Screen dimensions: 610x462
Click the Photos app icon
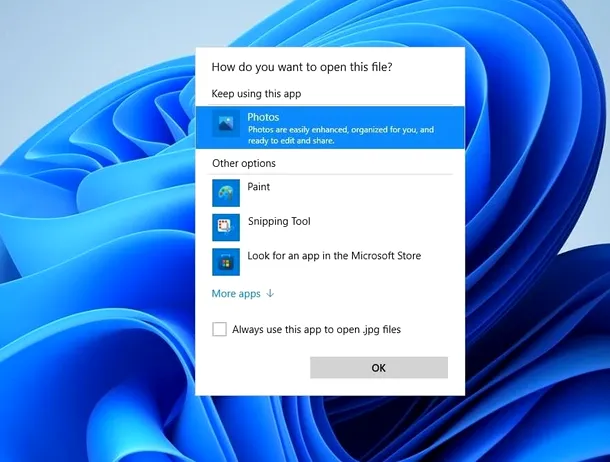(x=226, y=124)
